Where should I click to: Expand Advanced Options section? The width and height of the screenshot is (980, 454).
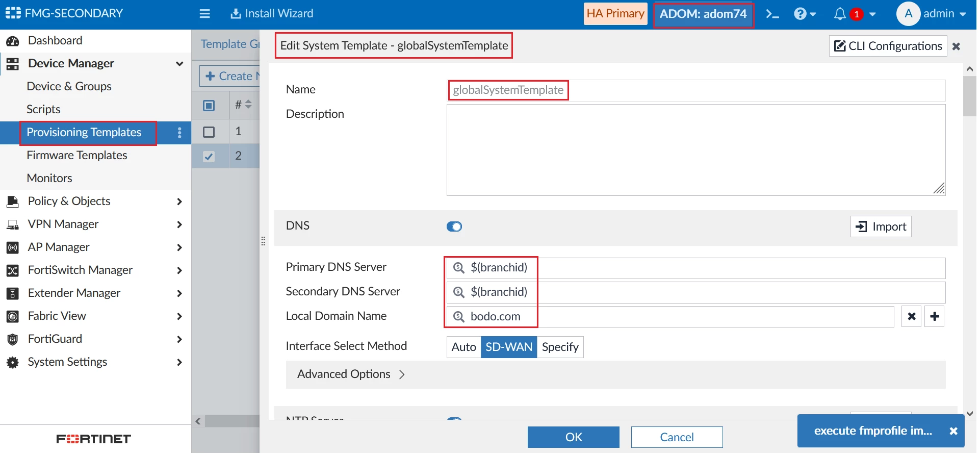pos(351,374)
